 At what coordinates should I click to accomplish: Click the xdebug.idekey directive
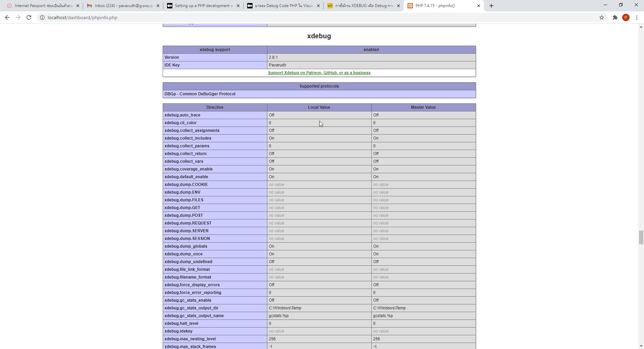click(x=178, y=331)
